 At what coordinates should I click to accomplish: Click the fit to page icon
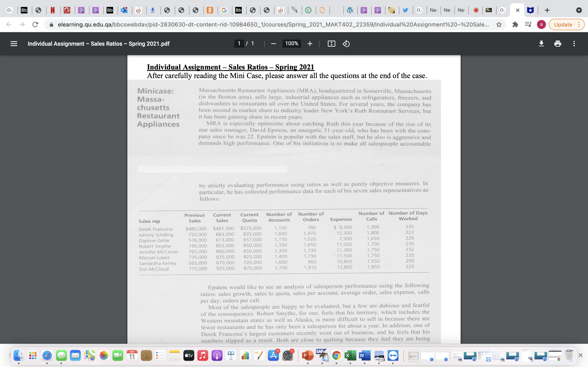pos(331,44)
